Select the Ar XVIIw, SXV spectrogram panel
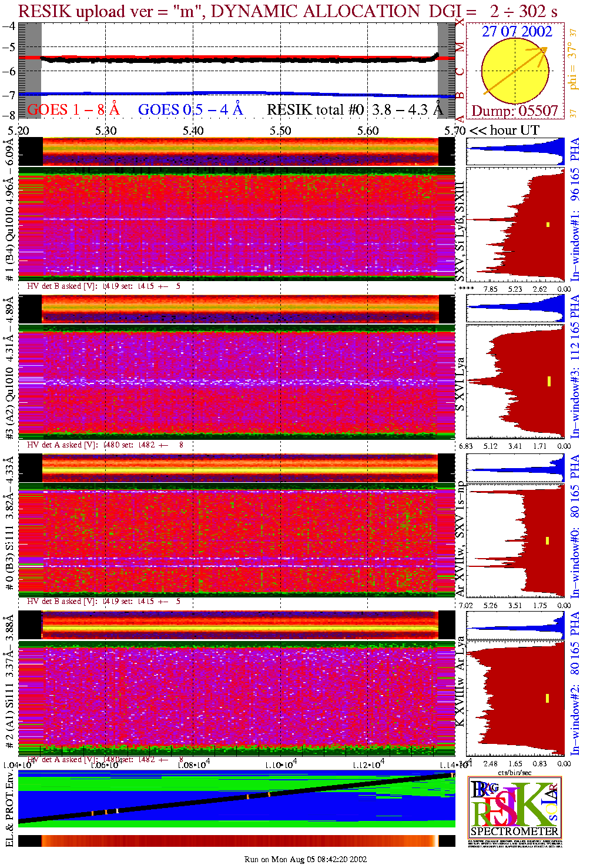 tap(236, 540)
